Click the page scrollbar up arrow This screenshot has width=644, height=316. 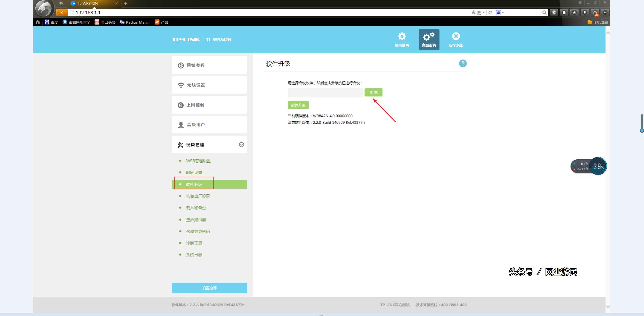608,33
